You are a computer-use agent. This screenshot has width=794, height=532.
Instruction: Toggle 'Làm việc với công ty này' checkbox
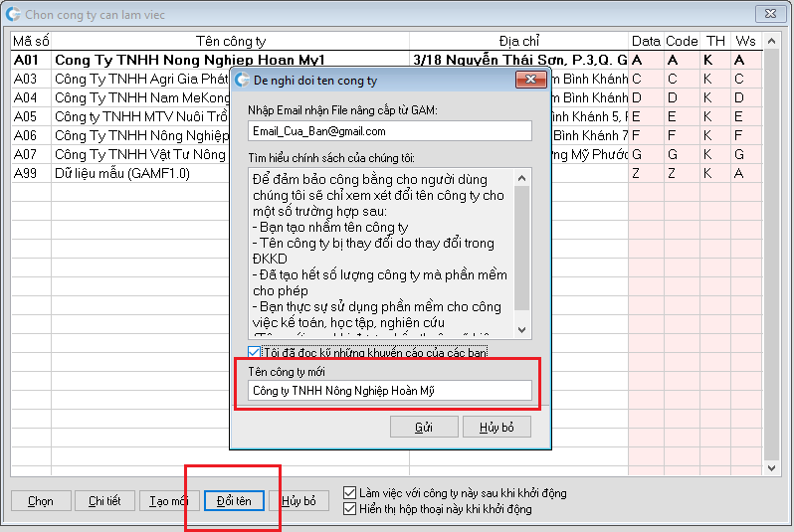pyautogui.click(x=349, y=493)
